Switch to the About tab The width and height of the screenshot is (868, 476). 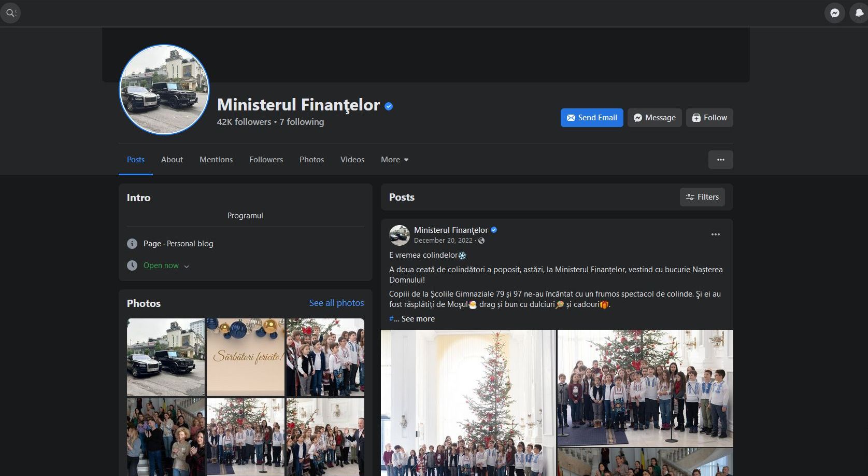tap(172, 160)
